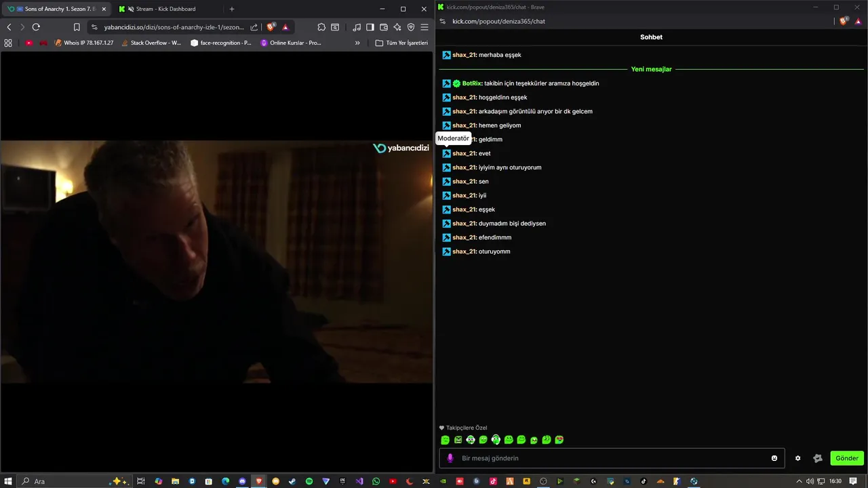The height and width of the screenshot is (488, 868).
Task: Click the kick.com/popout address field
Action: (498, 21)
